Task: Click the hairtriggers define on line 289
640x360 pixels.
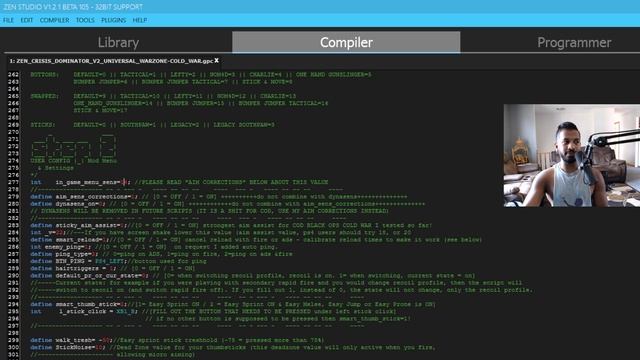Action: pos(74,268)
